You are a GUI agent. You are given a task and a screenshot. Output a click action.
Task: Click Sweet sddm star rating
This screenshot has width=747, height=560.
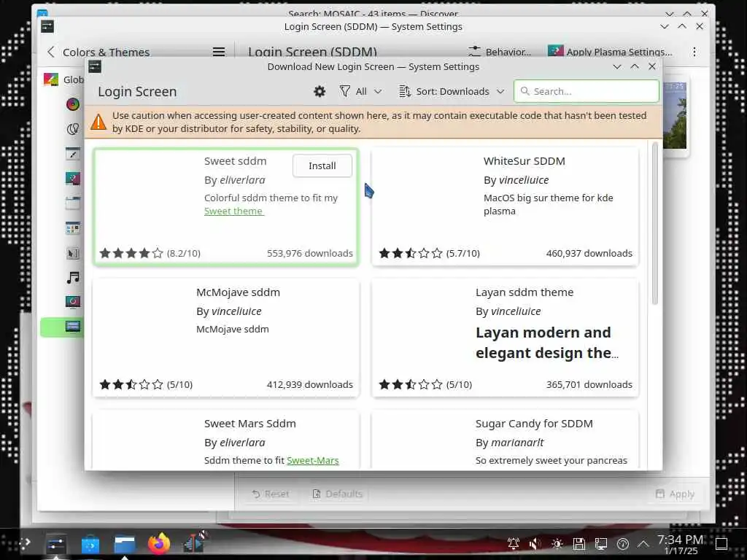tap(131, 253)
